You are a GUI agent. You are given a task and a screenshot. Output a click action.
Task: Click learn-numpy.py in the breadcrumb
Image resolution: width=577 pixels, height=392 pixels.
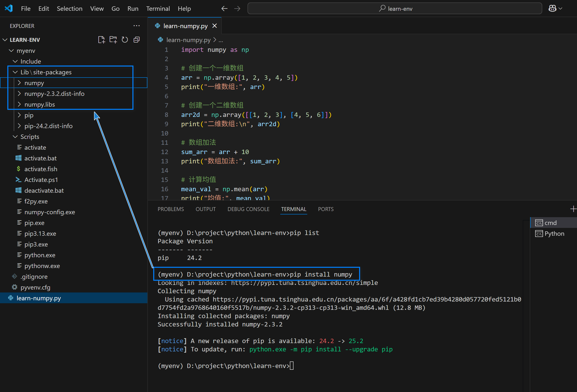tap(188, 40)
